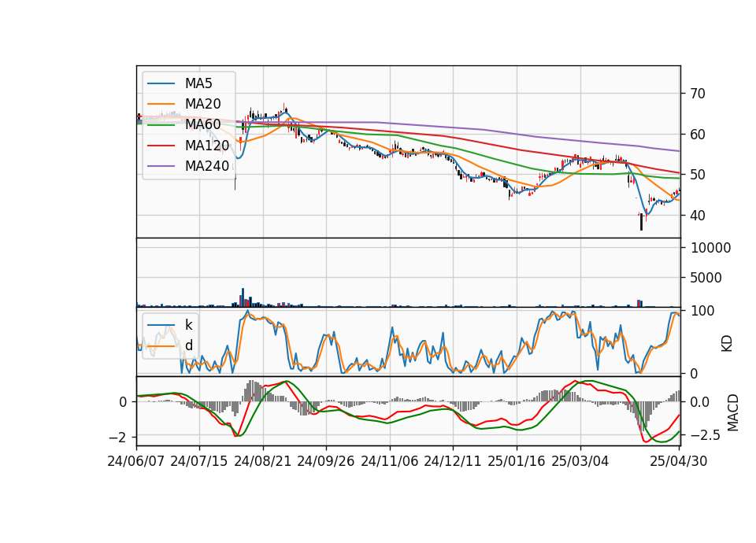This screenshot has width=756, height=543.
Task: Click the 24/07/15 date label
Action: [x=199, y=461]
